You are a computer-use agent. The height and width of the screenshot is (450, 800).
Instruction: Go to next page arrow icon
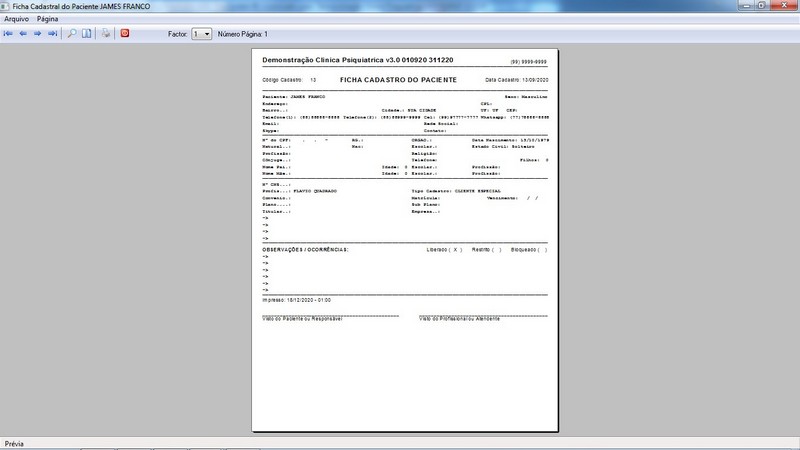tap(37, 34)
